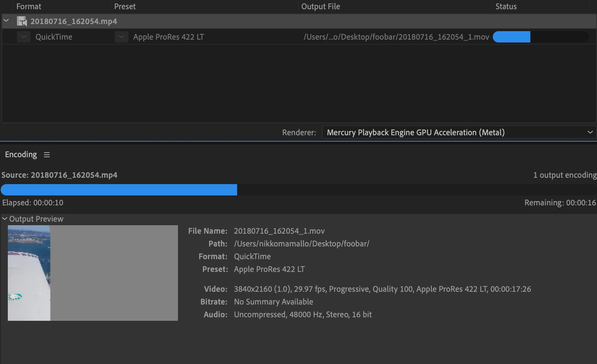This screenshot has height=364, width=597.
Task: Click the Audio 'Uncompressed, 48000 Hz' text
Action: (303, 314)
